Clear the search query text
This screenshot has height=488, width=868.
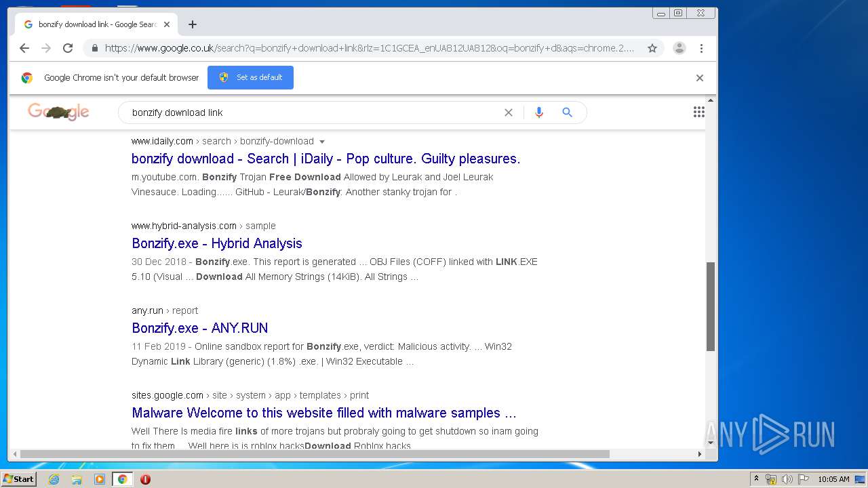click(x=509, y=113)
